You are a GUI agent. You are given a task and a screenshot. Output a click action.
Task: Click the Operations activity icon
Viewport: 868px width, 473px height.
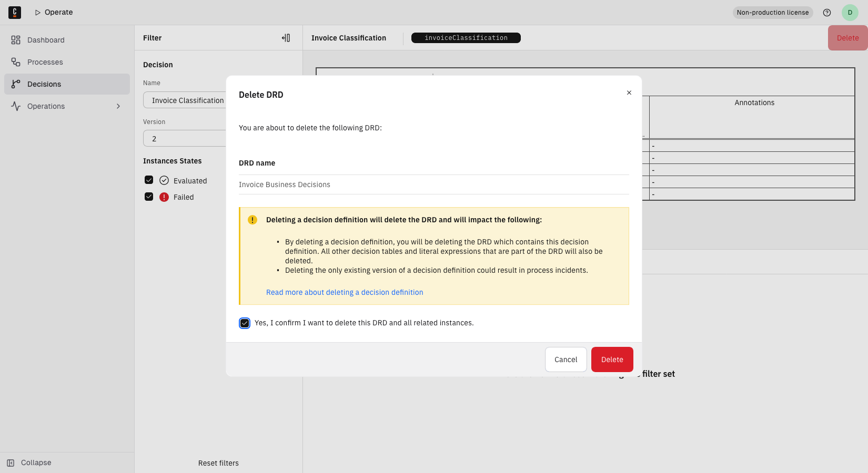click(x=16, y=106)
